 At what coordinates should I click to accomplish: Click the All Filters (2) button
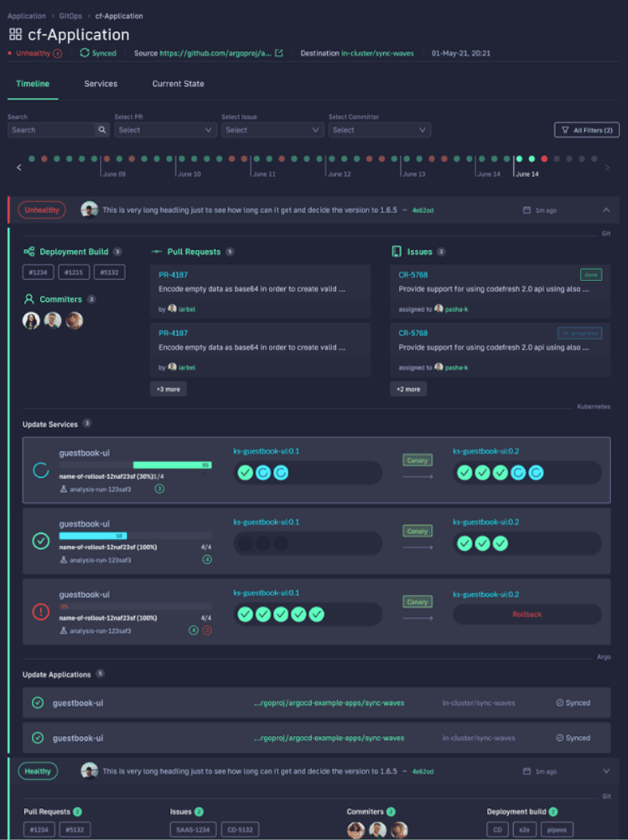(587, 130)
